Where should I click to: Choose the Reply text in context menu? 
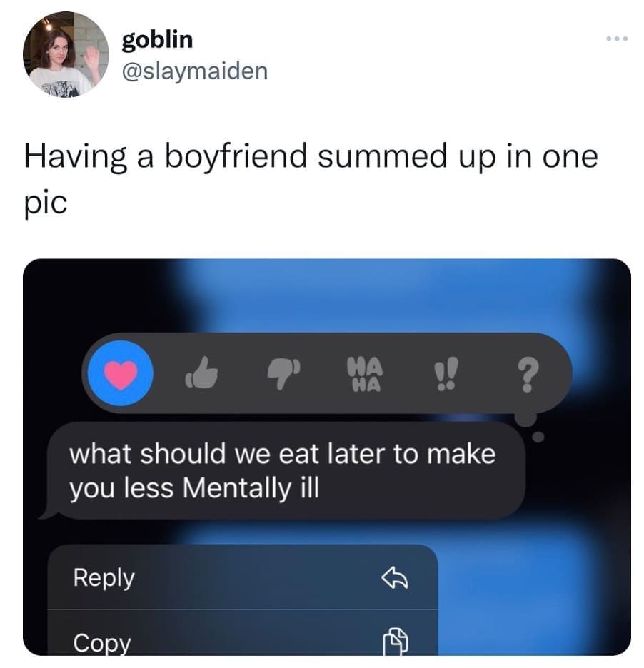(104, 577)
